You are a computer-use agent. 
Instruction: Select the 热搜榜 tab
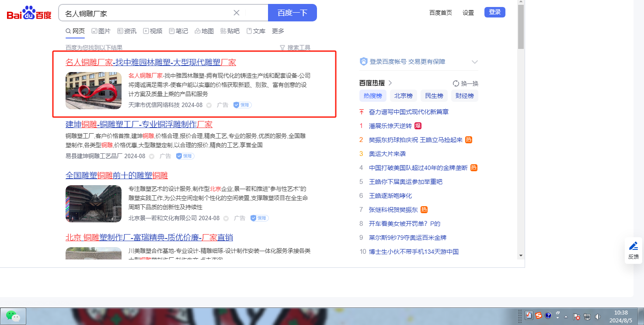pyautogui.click(x=373, y=96)
